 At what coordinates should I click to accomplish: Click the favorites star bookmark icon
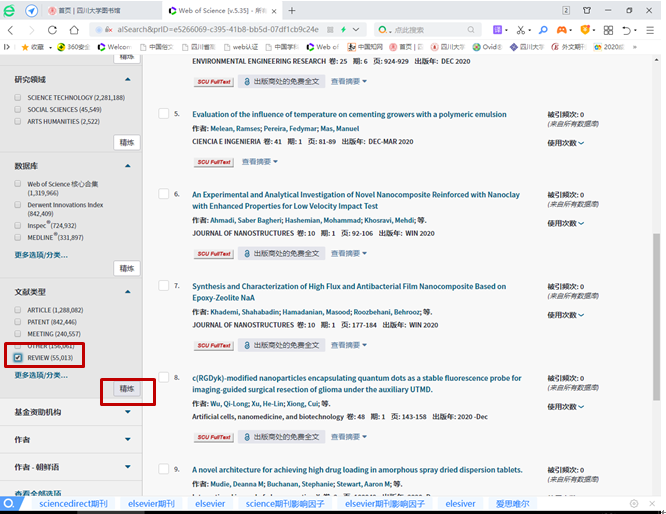click(x=25, y=47)
